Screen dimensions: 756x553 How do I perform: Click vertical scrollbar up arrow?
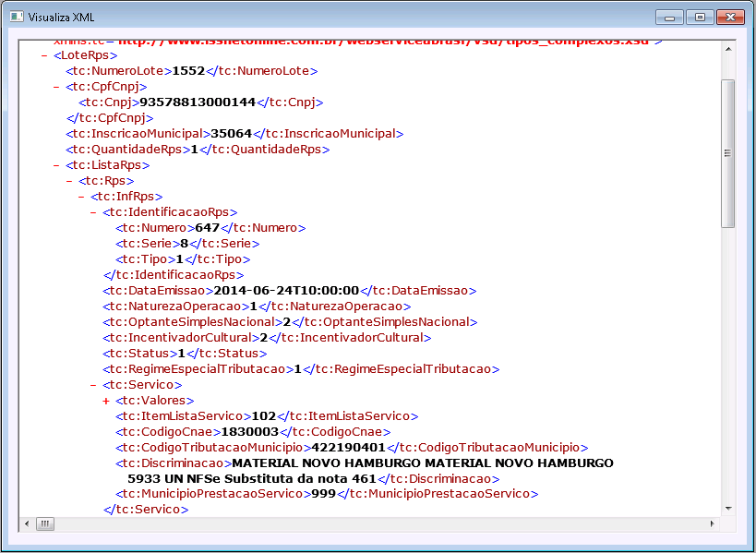[x=728, y=49]
